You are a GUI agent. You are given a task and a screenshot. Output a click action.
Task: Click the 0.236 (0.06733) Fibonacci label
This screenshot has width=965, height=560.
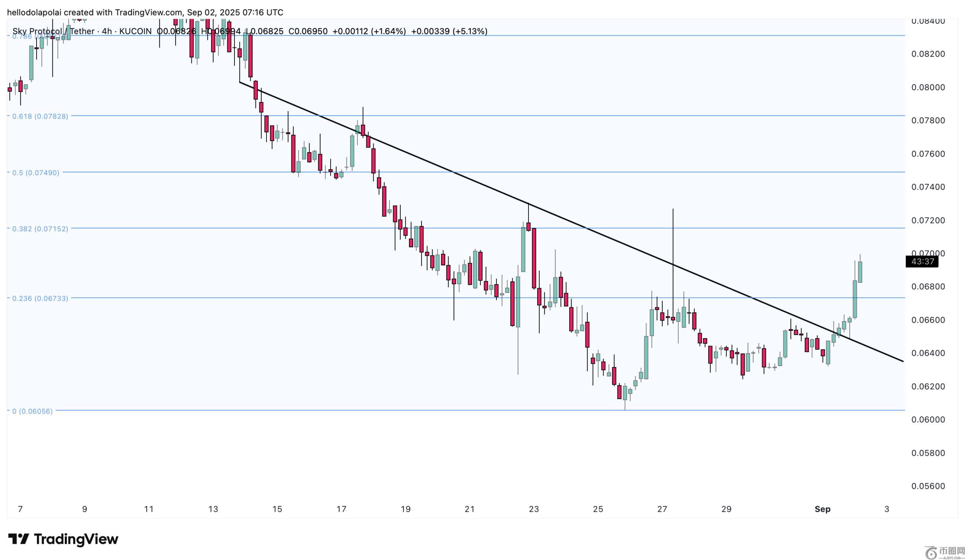pos(40,298)
